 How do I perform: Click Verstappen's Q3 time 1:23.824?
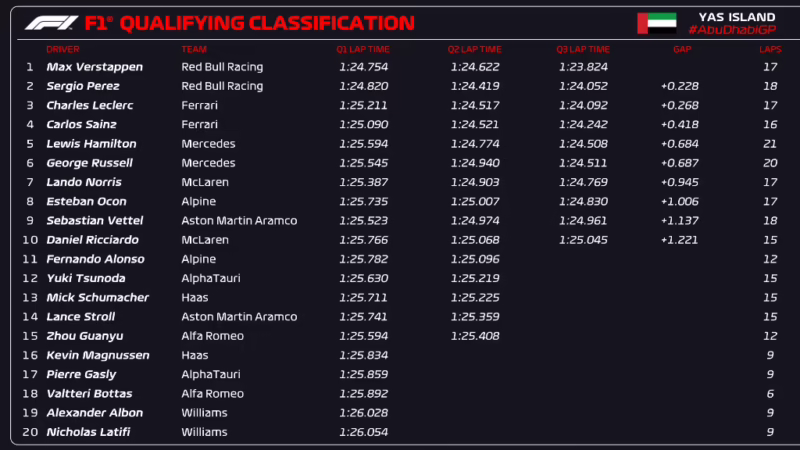point(583,67)
